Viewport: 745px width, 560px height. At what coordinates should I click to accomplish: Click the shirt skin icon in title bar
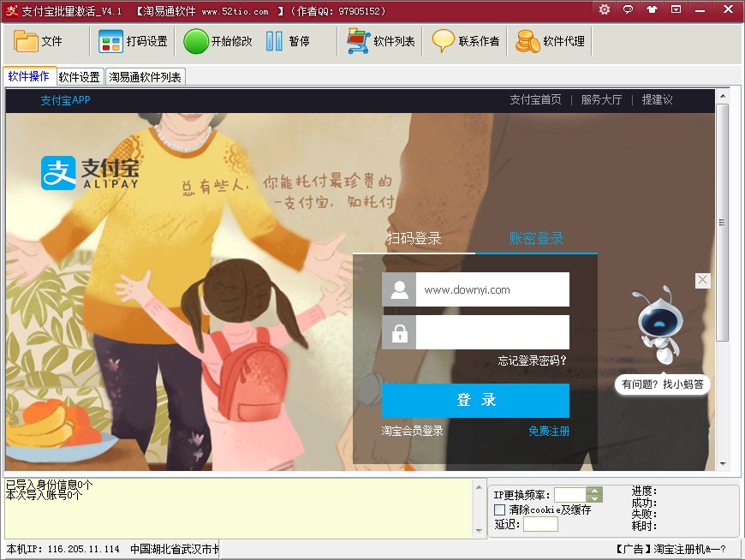coord(653,10)
